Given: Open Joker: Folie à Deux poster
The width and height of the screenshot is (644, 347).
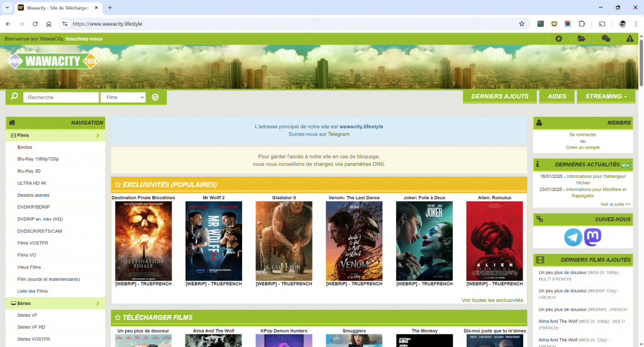Looking at the screenshot, I should point(425,241).
